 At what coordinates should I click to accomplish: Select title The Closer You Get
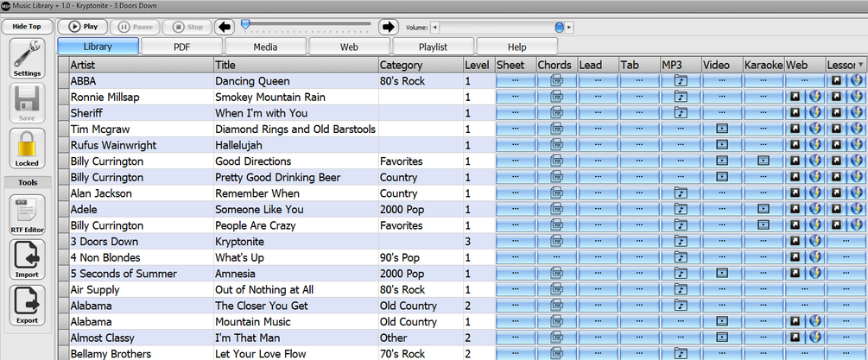296,306
